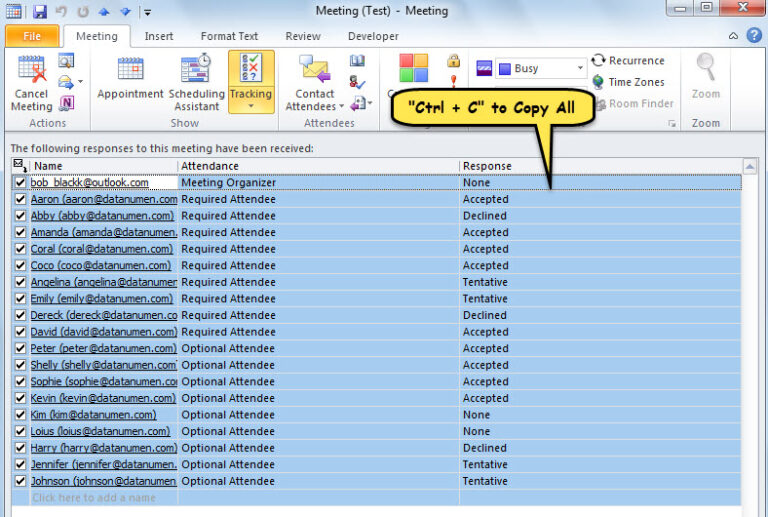Go to the previous item with the up arrow

coord(104,11)
